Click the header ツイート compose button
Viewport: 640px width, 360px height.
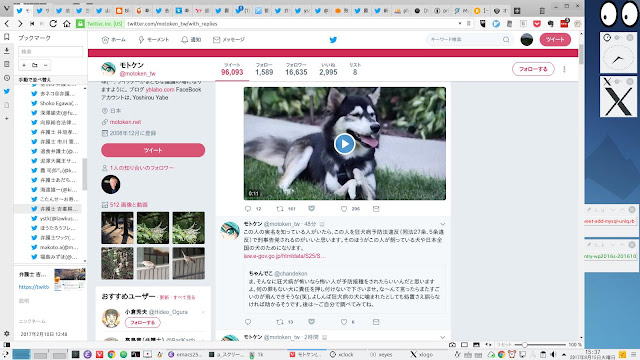coord(555,40)
